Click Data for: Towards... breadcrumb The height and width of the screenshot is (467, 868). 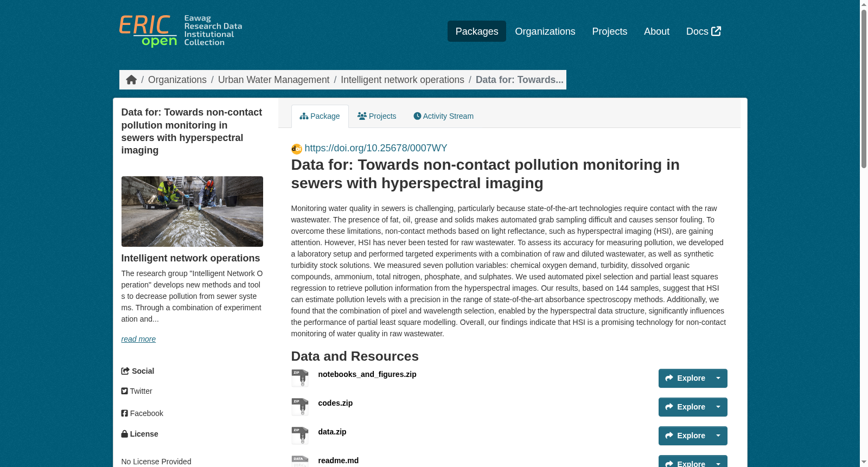coord(520,80)
